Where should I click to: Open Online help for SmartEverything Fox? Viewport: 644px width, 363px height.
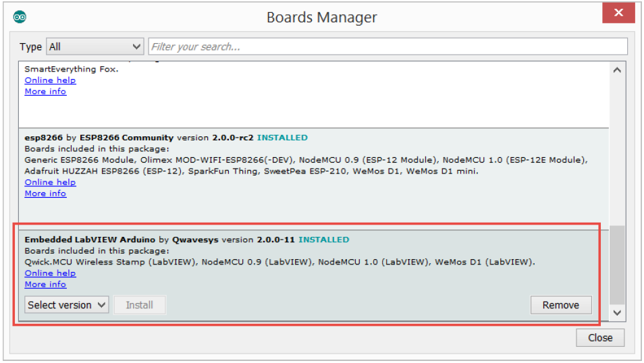pos(50,80)
